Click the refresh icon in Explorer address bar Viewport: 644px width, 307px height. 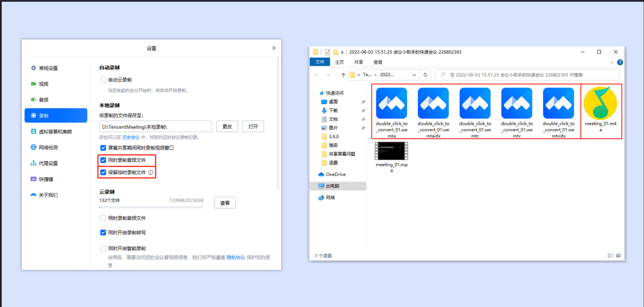[425, 75]
